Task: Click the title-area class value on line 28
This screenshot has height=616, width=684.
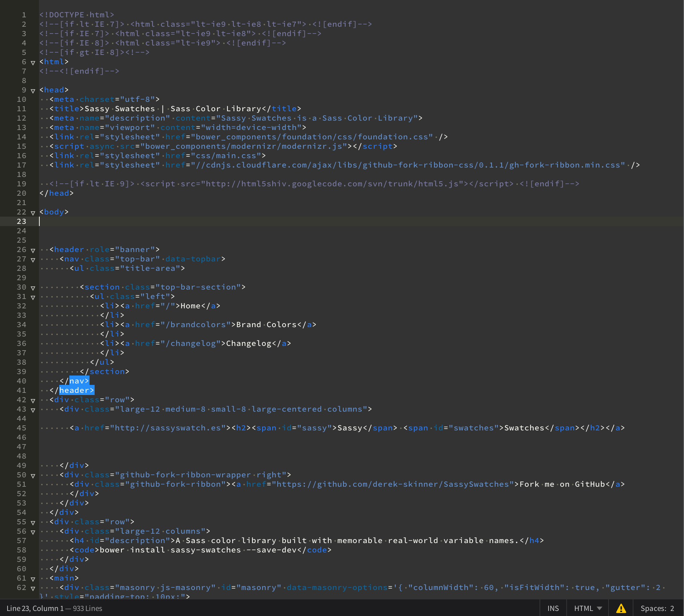Action: click(150, 268)
